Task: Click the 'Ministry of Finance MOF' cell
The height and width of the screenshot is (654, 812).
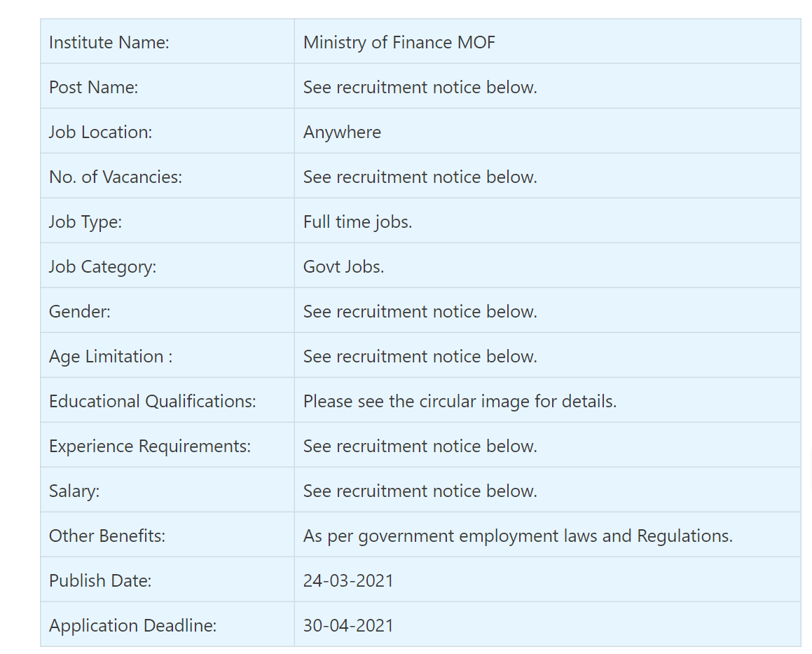Action: click(x=399, y=43)
